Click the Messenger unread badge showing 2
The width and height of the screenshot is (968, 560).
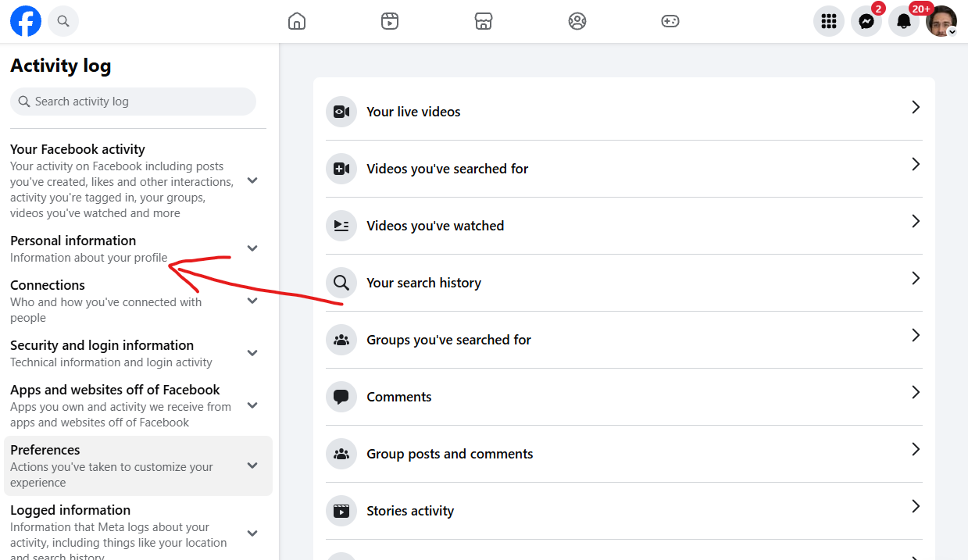click(878, 9)
